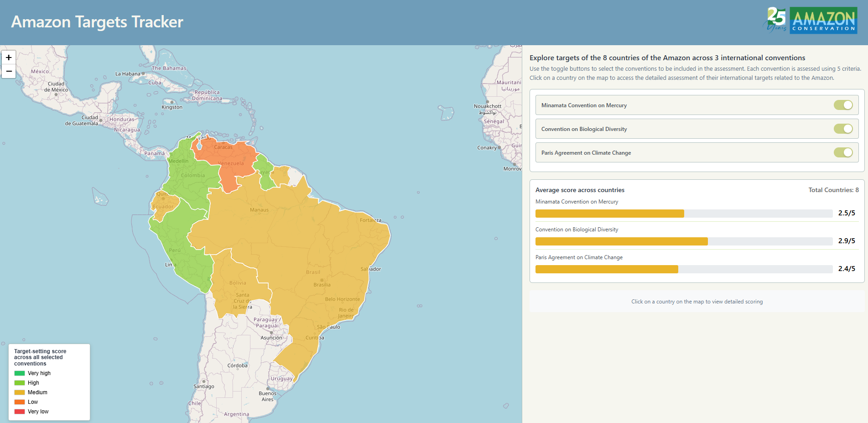Click the Very low red legend swatch

click(x=20, y=412)
